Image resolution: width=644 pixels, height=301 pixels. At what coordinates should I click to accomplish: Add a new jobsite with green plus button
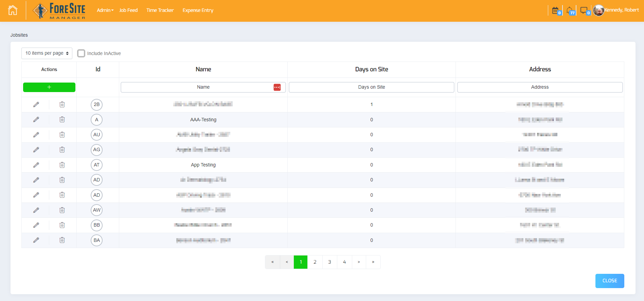pos(49,87)
